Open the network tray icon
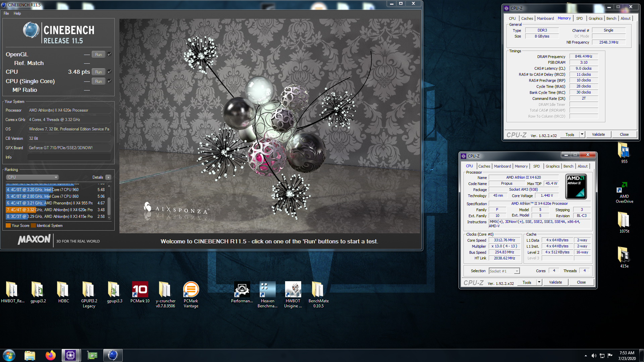The height and width of the screenshot is (362, 644). coord(602,356)
